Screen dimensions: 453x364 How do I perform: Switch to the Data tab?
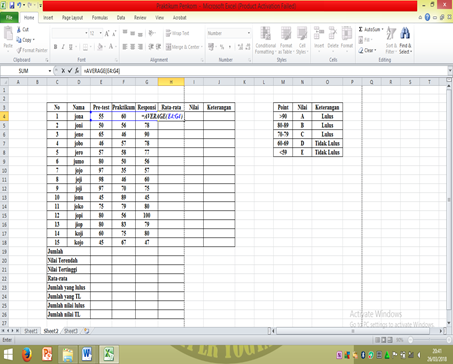[121, 18]
